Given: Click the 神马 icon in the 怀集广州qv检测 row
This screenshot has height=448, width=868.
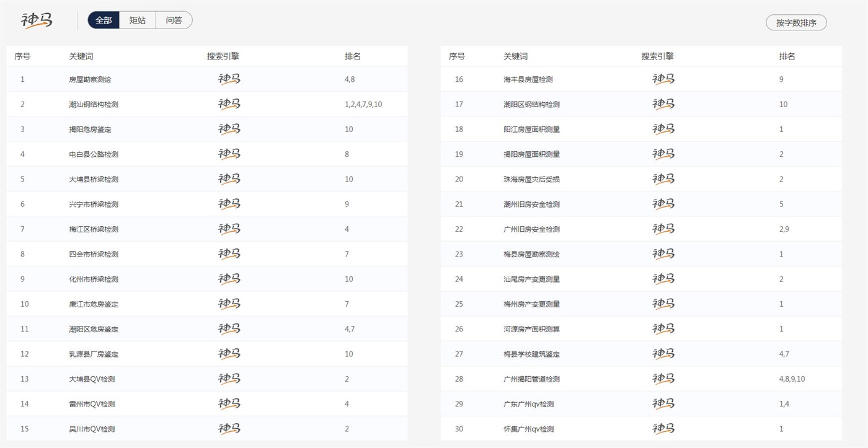Looking at the screenshot, I should [663, 429].
